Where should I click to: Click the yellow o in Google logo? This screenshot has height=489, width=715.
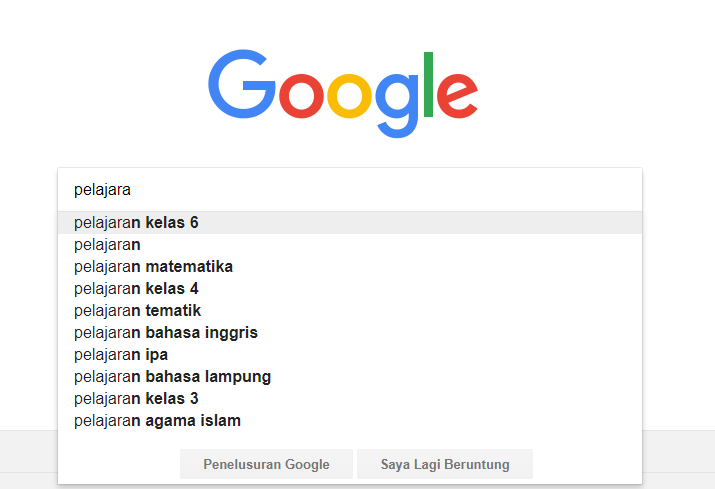click(x=350, y=95)
